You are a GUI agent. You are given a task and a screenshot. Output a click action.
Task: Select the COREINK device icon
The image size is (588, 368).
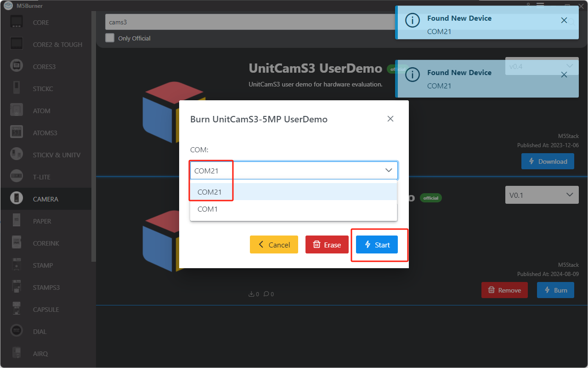point(17,243)
